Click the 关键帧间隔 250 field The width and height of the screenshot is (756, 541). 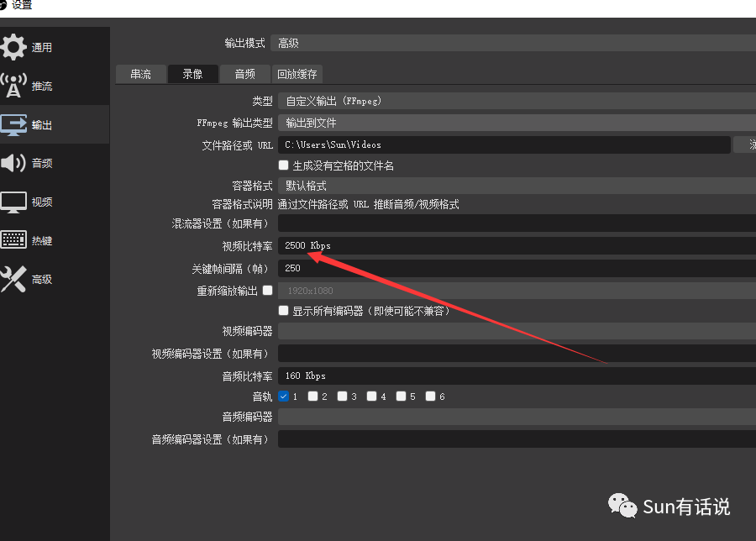pyautogui.click(x=517, y=268)
